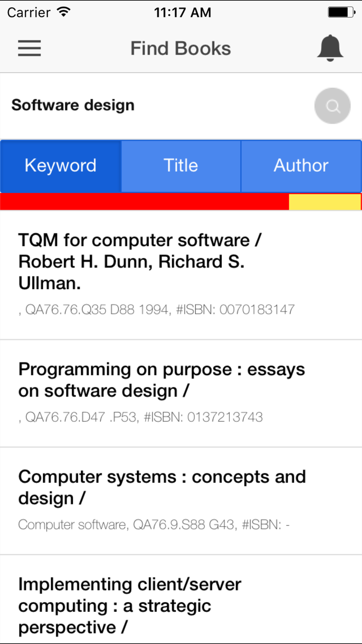362x644 pixels.
Task: Select the Keyword search tab
Action: [60, 166]
